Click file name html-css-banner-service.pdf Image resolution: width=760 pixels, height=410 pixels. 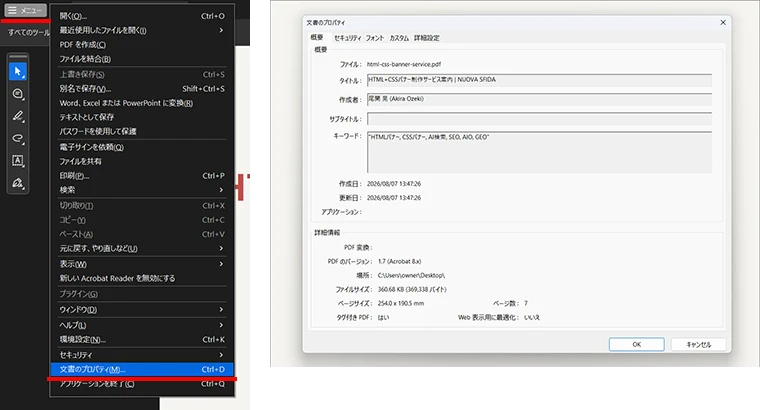coord(404,64)
